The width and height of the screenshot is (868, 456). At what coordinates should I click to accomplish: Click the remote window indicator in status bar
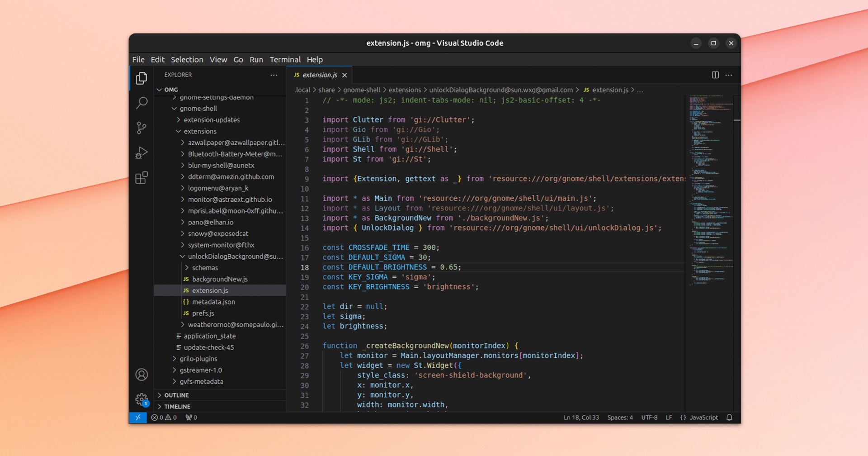point(138,418)
